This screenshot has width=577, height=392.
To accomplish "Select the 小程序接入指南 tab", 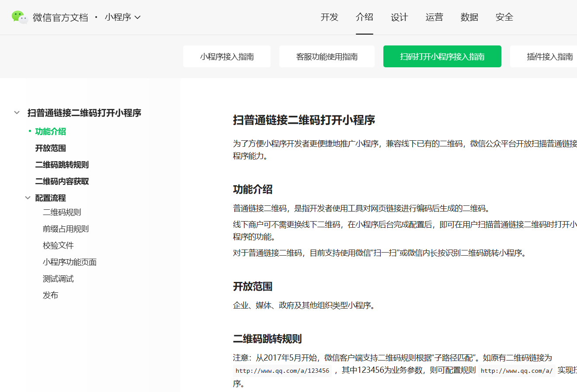I will pos(227,56).
